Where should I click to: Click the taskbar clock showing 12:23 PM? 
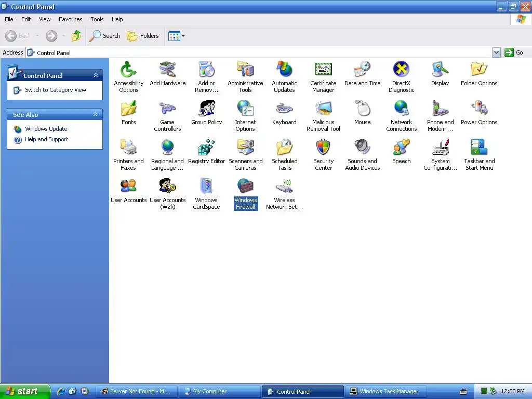[x=513, y=392]
